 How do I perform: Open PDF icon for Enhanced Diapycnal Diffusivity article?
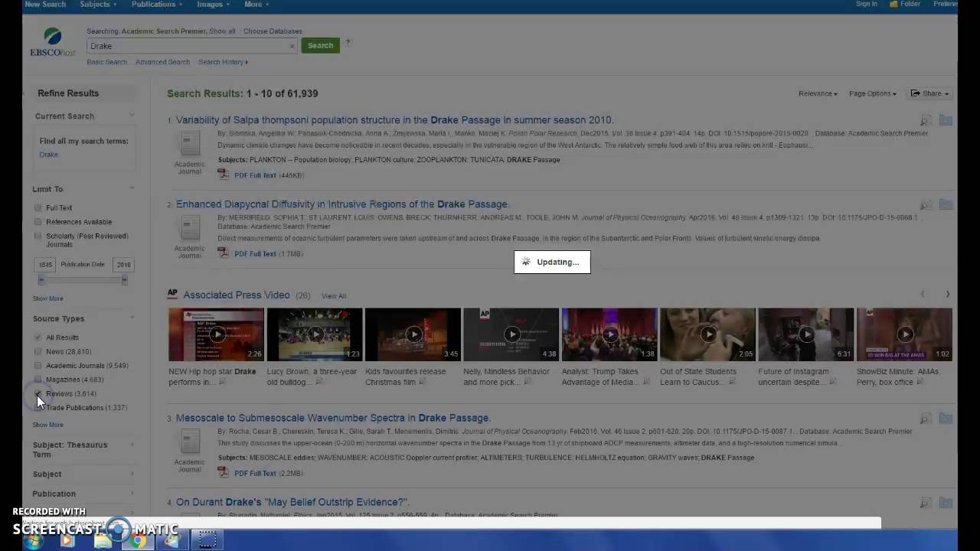[224, 253]
